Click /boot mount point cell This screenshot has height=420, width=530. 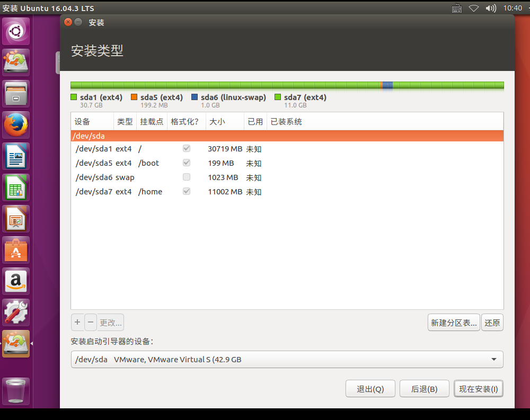coord(148,163)
